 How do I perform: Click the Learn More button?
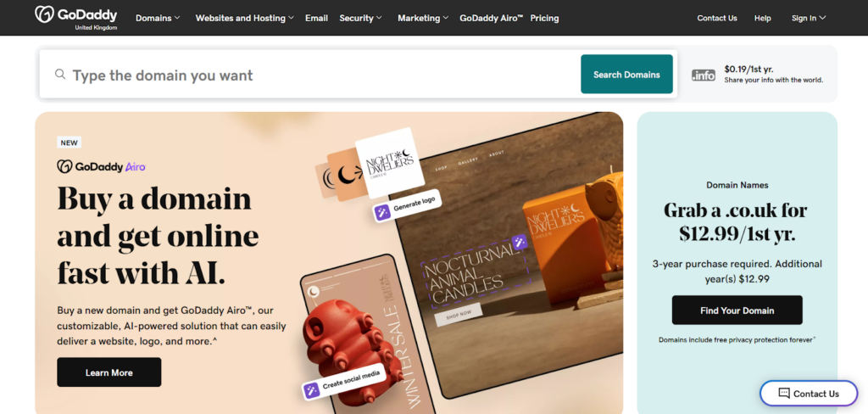[x=109, y=372]
